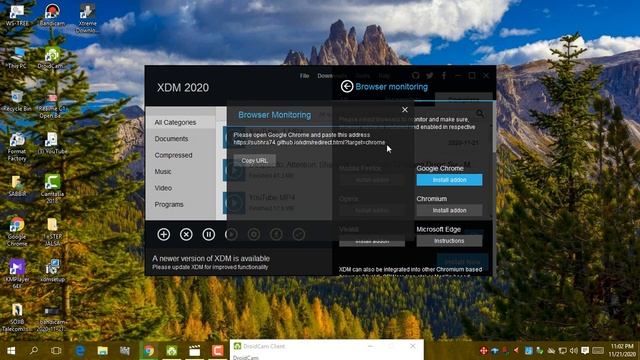Click the XDM Twitter icon
This screenshot has width=640, height=360.
click(x=430, y=76)
